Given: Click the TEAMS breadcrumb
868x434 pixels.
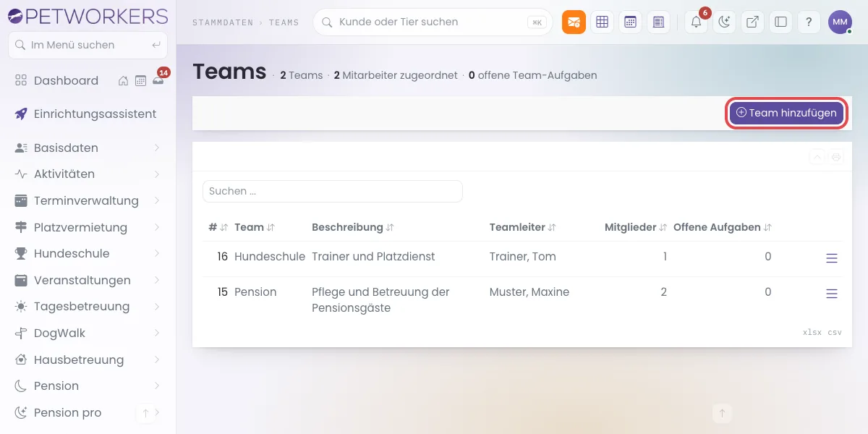Looking at the screenshot, I should (284, 23).
